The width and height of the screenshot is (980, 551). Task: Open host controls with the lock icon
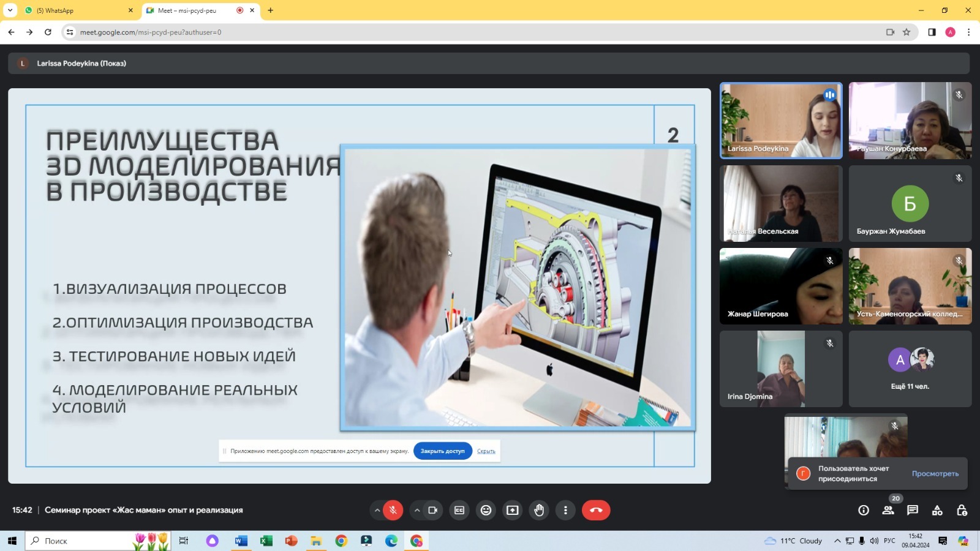(962, 509)
